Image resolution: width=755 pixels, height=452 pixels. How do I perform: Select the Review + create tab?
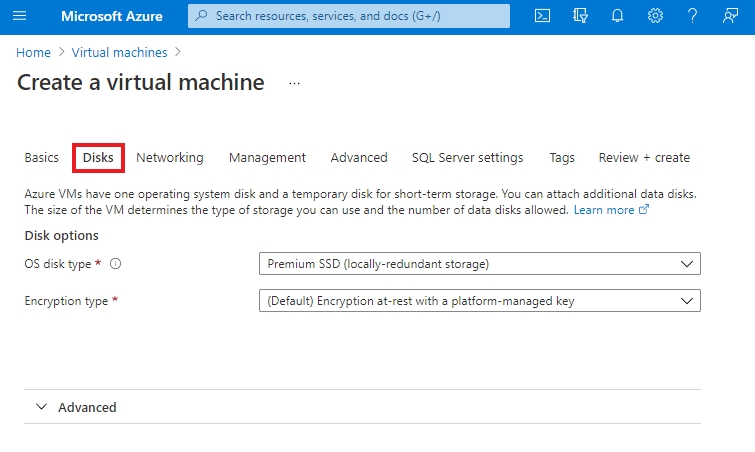(644, 158)
